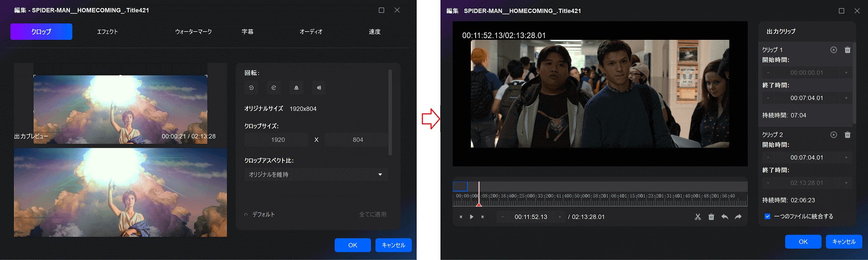Increase clip 2 start time 00:07:04.01
868x260 pixels.
pyautogui.click(x=846, y=158)
